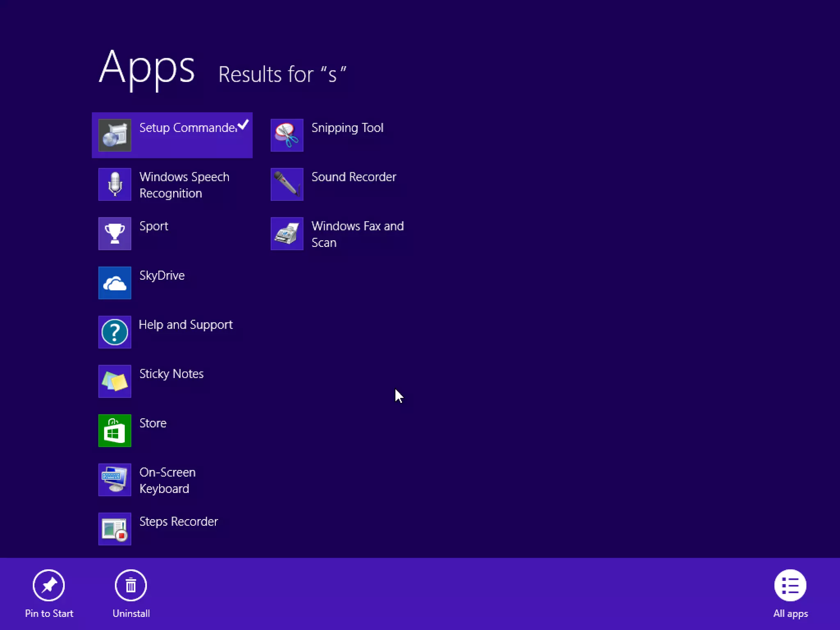Click the "Uninstall" caption
840x630 pixels.
click(131, 614)
